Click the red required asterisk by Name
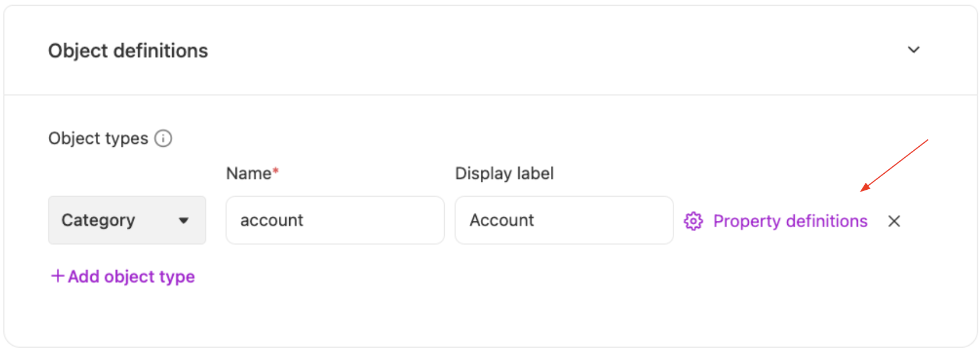This screenshot has height=355, width=980. pos(276,171)
